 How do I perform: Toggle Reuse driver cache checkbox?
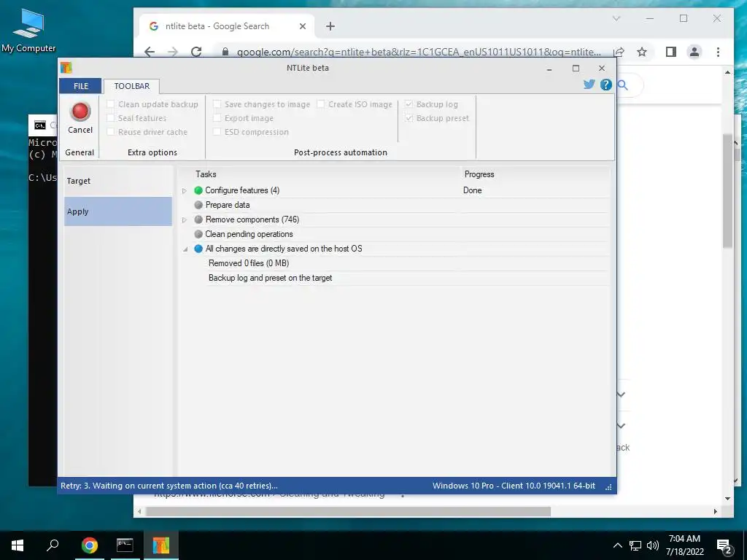click(x=111, y=132)
